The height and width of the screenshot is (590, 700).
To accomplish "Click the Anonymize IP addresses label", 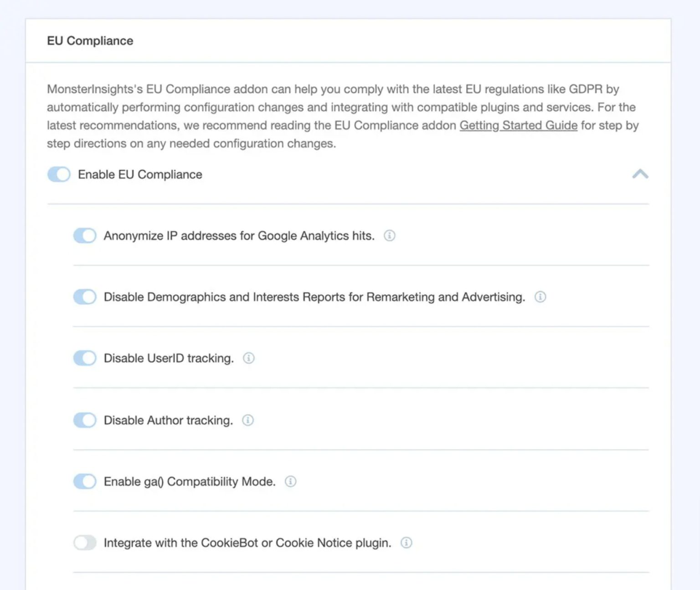I will tap(239, 236).
